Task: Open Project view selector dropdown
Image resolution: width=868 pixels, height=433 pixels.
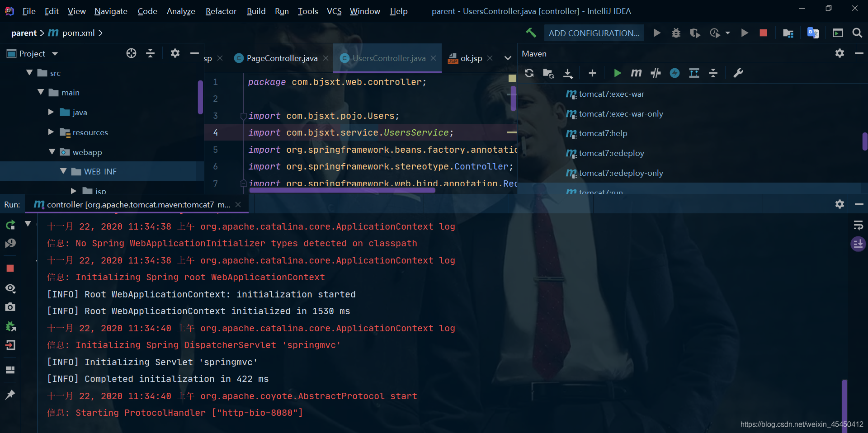Action: [x=55, y=54]
